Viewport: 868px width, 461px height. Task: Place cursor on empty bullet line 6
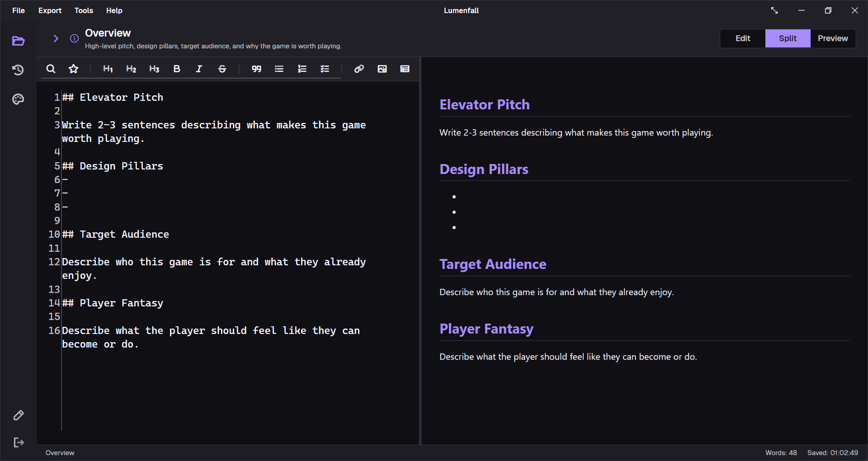point(65,179)
